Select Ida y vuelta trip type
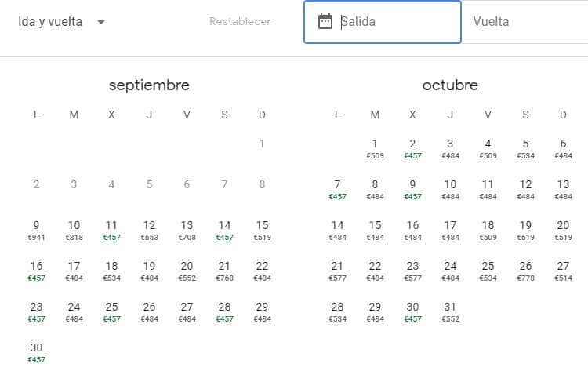Image resolution: width=588 pixels, height=371 pixels. tap(50, 22)
